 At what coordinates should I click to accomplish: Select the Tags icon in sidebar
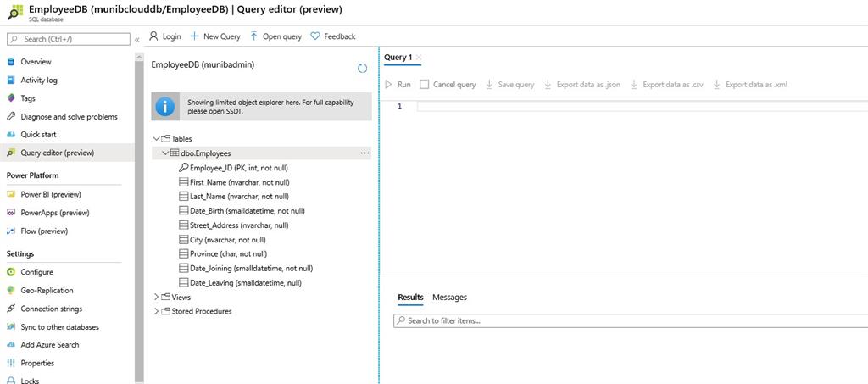10,98
